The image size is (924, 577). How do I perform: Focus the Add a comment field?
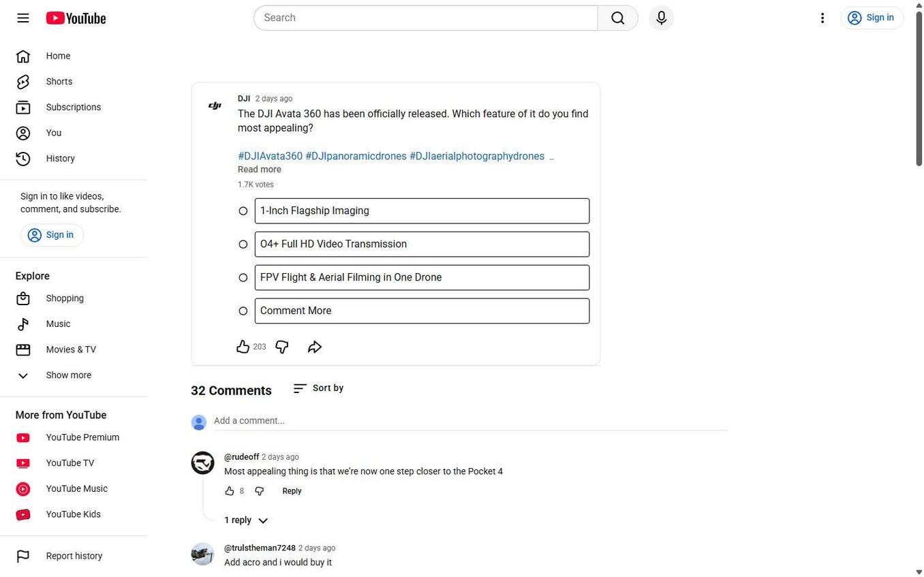coord(470,421)
